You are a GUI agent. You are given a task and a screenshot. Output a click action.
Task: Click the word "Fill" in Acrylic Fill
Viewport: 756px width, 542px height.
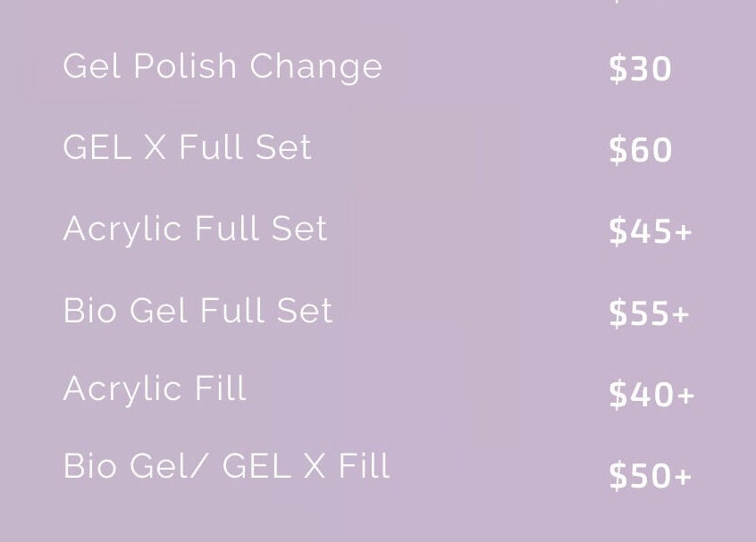[x=220, y=388]
